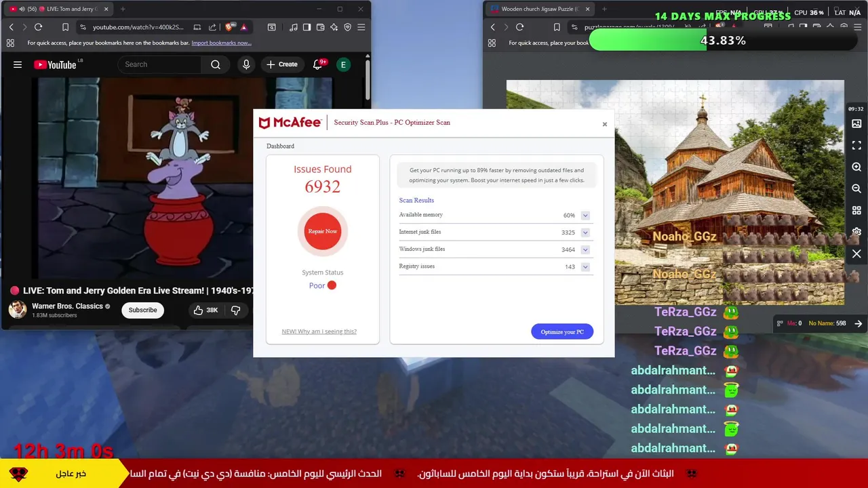Open Brave Shields lion icon in YouTube window

click(x=229, y=27)
